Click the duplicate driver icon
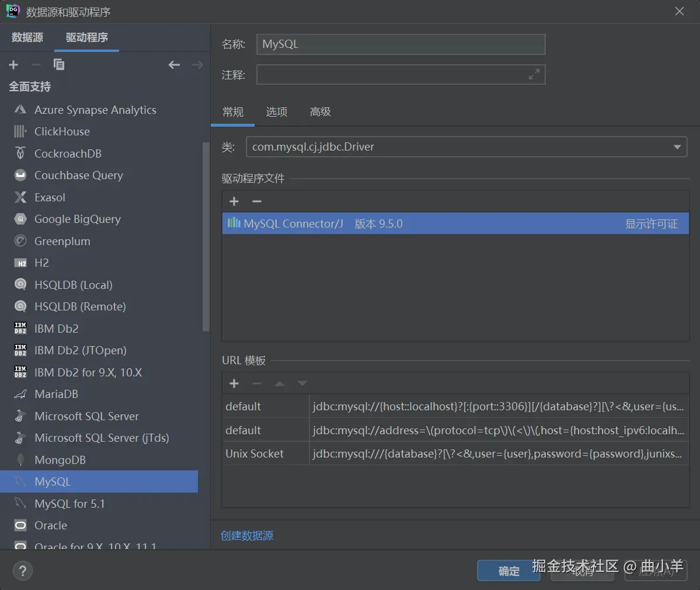 pyautogui.click(x=59, y=65)
